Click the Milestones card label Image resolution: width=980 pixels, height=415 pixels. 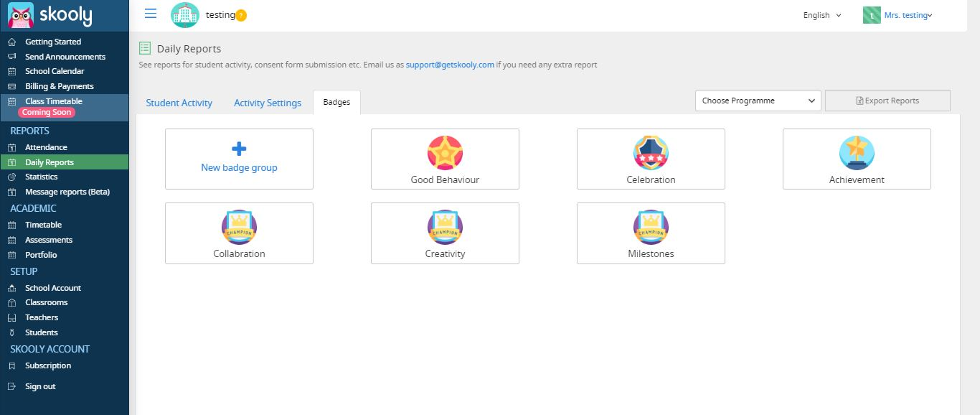pyautogui.click(x=651, y=253)
